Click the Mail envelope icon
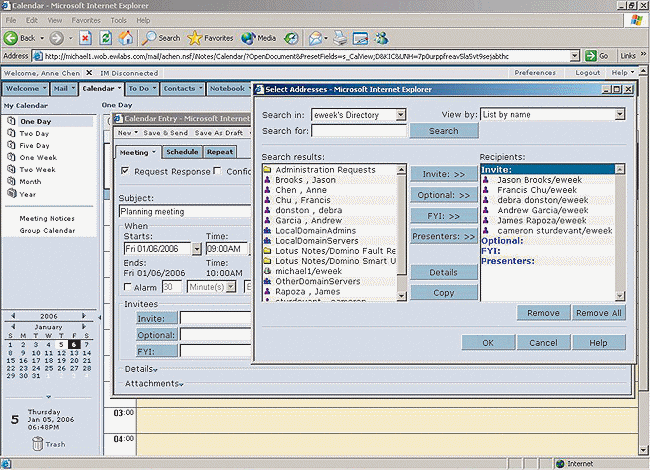 pyautogui.click(x=315, y=38)
